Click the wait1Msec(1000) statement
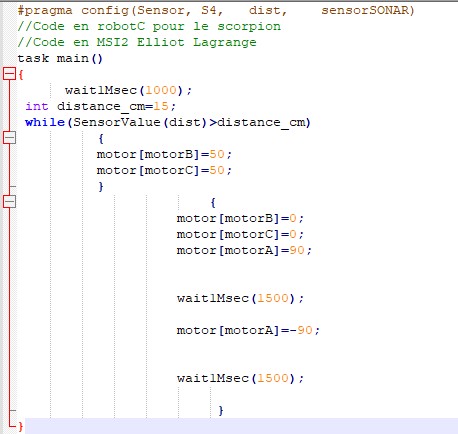The width and height of the screenshot is (458, 434). (129, 90)
